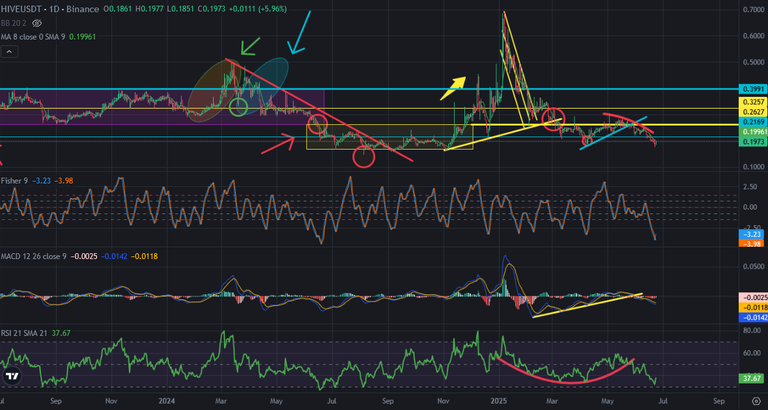Click the 0.3991 price label on axis
This screenshot has height=410, width=768.
click(x=752, y=89)
